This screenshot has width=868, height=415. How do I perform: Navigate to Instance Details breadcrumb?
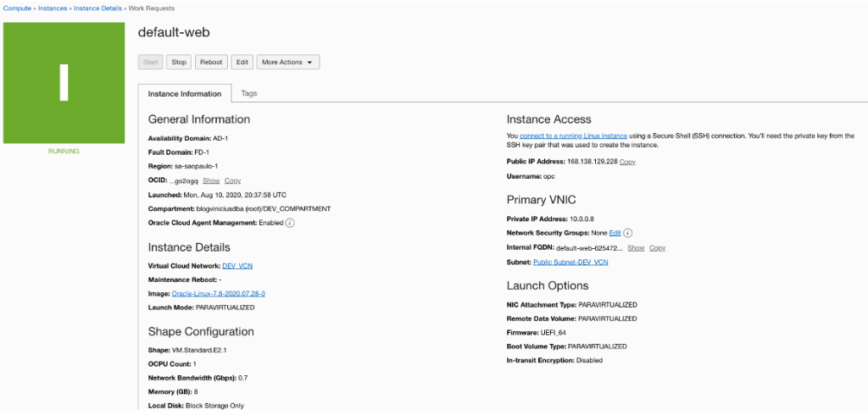click(x=98, y=8)
